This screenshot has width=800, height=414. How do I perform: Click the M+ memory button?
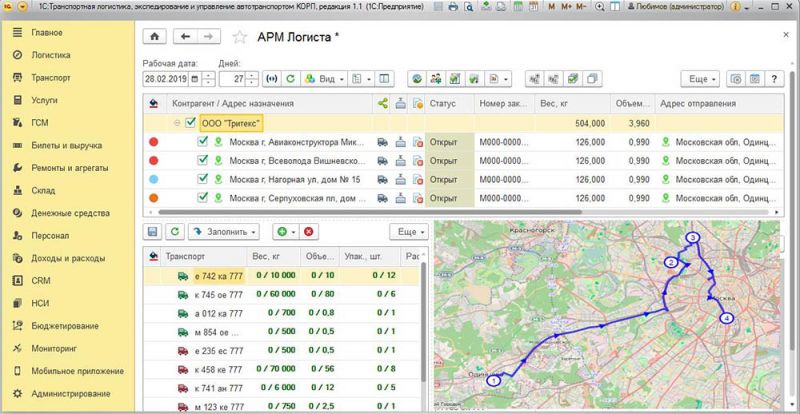[x=566, y=7]
